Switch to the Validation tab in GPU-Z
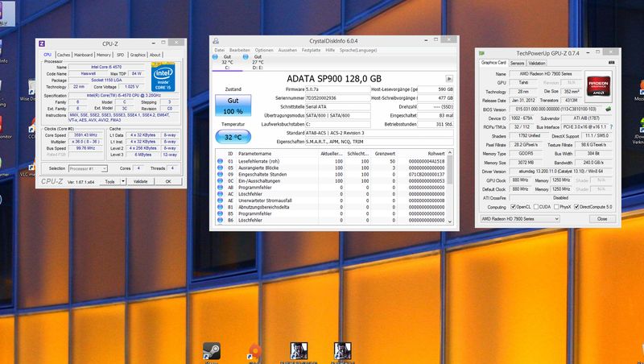644x364 pixels. coord(536,64)
